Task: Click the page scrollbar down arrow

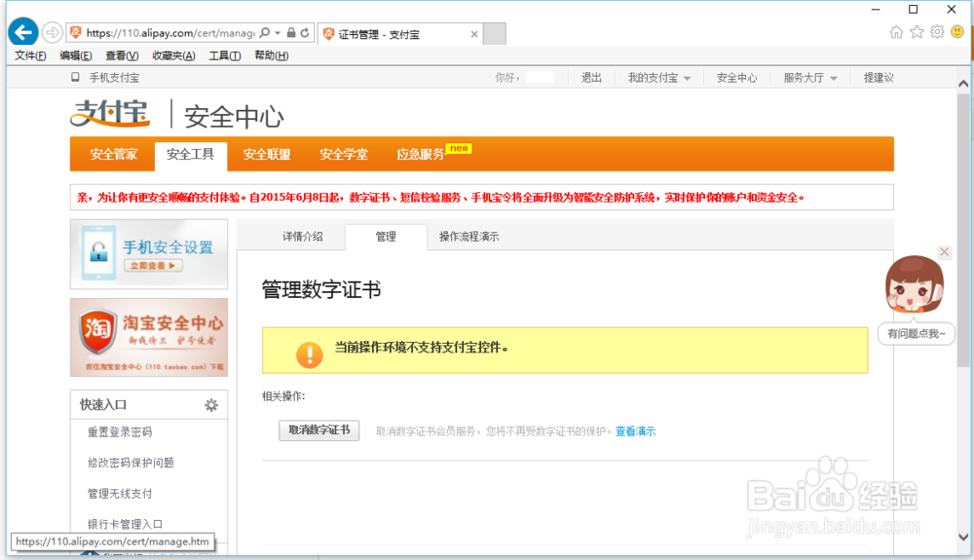Action: coord(963,537)
